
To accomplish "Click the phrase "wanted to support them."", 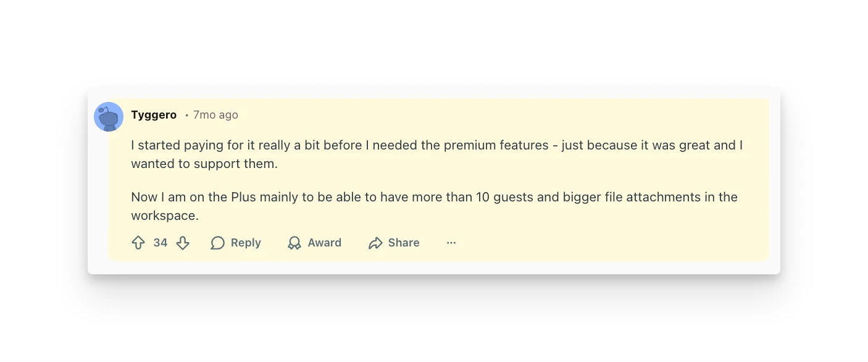I will point(204,164).
